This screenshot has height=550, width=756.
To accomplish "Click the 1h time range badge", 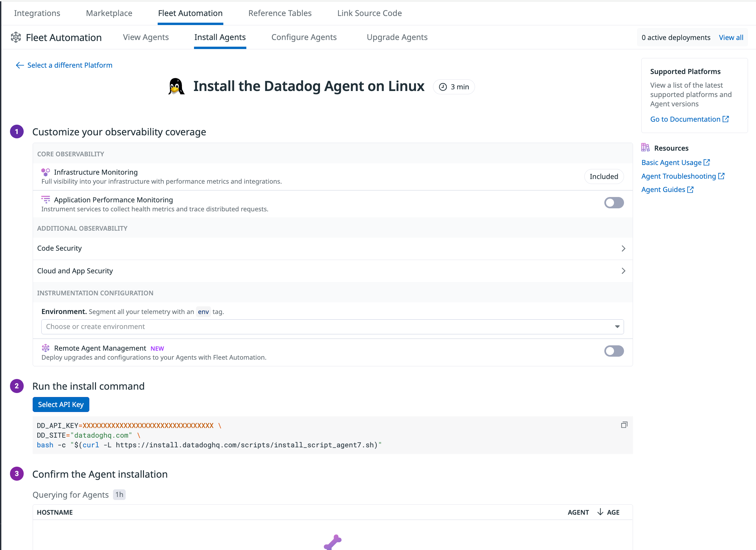I will 119,495.
